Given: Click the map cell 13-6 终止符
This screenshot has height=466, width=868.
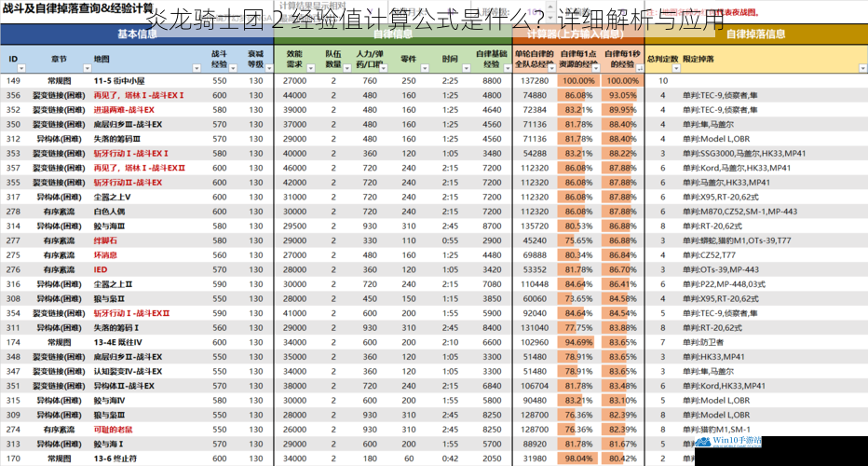Looking at the screenshot, I should point(115,459).
